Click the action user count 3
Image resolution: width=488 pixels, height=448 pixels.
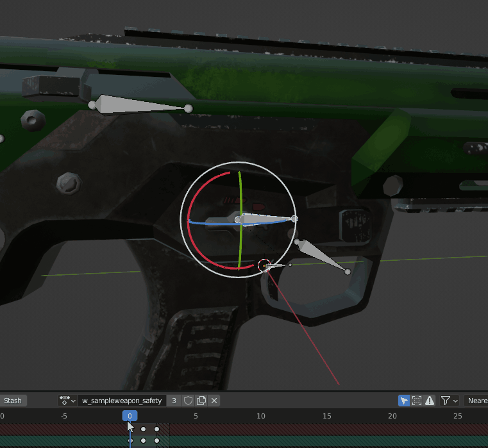(x=174, y=401)
